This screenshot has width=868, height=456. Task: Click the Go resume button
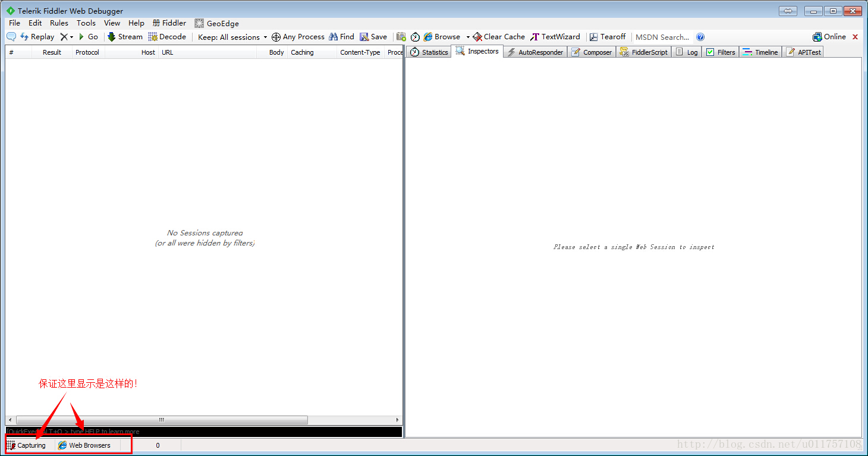coord(88,37)
